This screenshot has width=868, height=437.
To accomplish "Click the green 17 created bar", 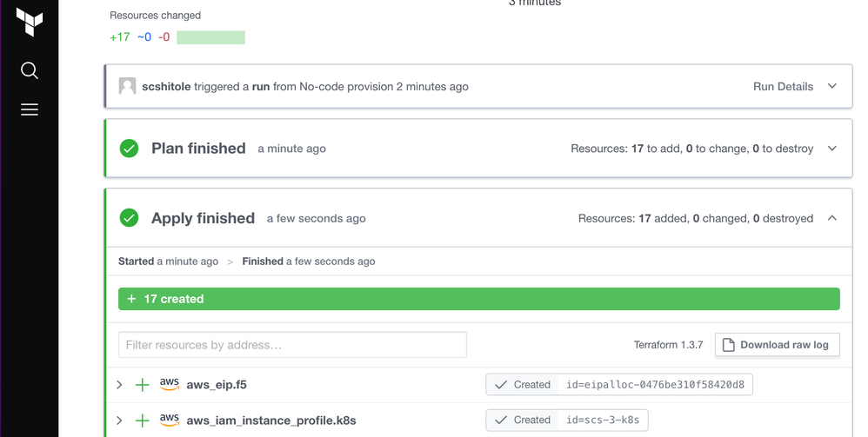I will [x=478, y=299].
